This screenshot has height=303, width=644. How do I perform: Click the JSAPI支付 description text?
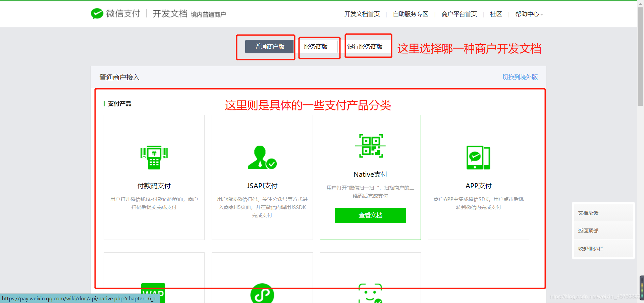pyautogui.click(x=262, y=207)
